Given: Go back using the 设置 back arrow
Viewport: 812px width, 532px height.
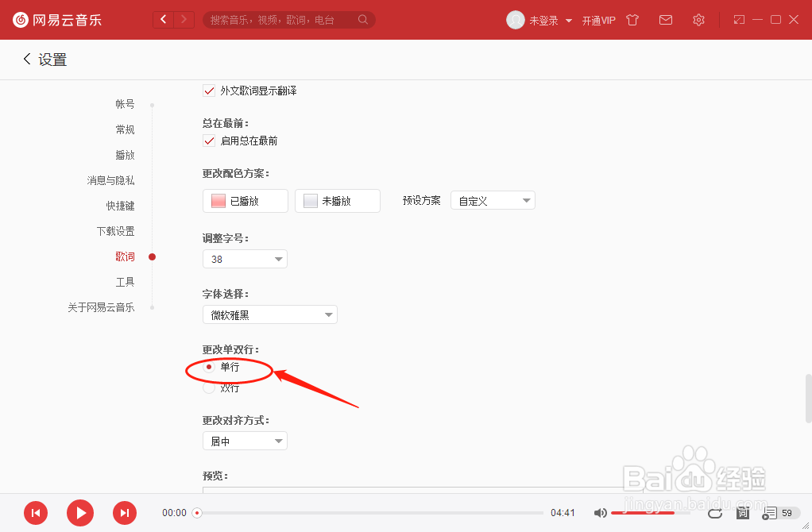Looking at the screenshot, I should (x=26, y=59).
